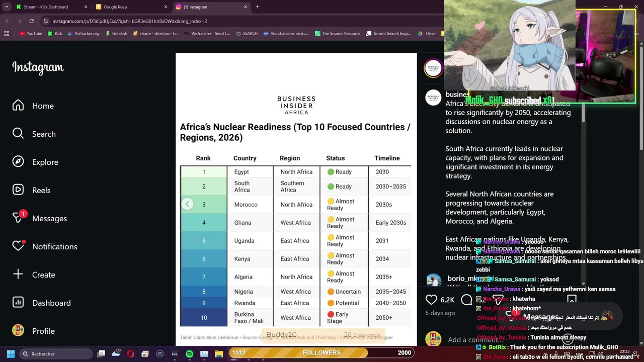View site information icon

coord(46,21)
